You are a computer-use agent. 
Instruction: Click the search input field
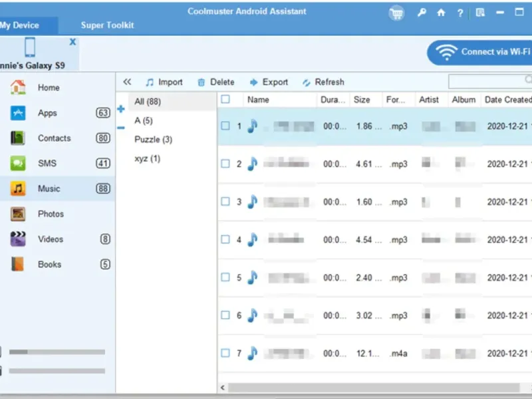(490, 81)
